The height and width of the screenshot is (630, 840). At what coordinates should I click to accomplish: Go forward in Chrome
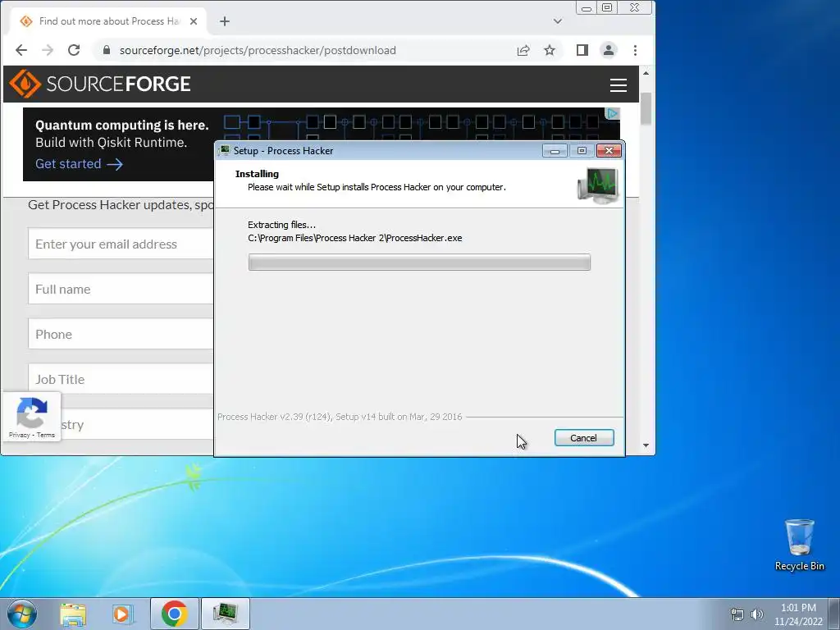48,50
